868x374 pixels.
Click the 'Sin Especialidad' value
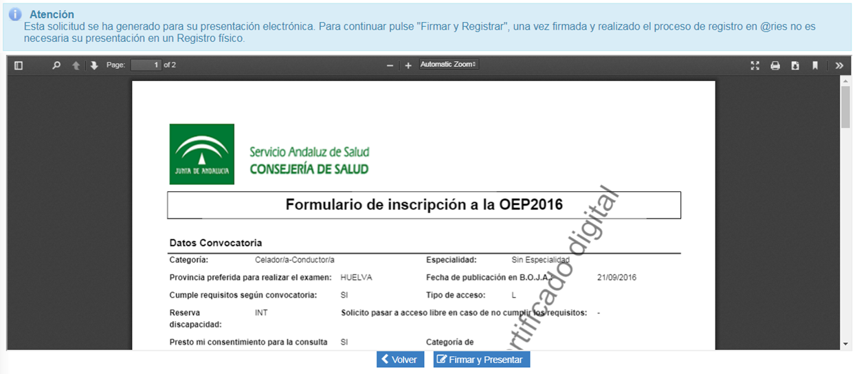[541, 260]
